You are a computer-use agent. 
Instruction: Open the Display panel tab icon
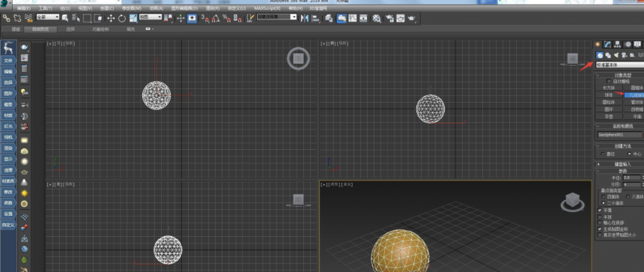(x=637, y=44)
